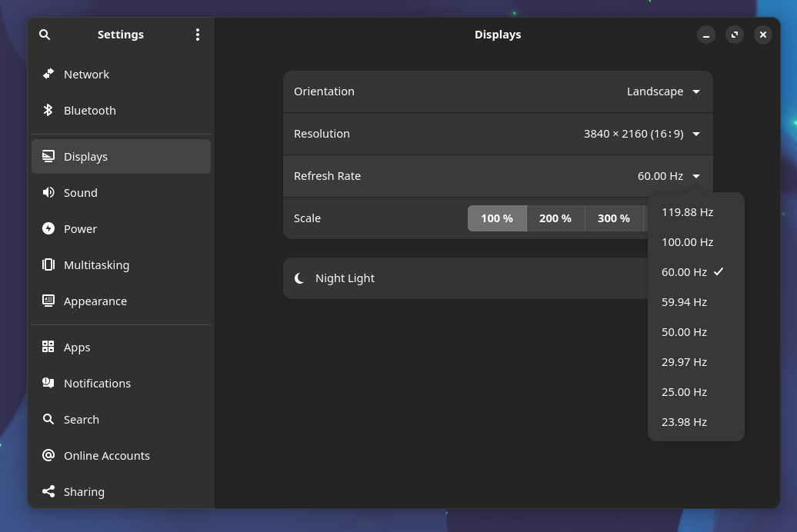Maximize the Settings window
The height and width of the screenshot is (532, 797).
point(735,35)
